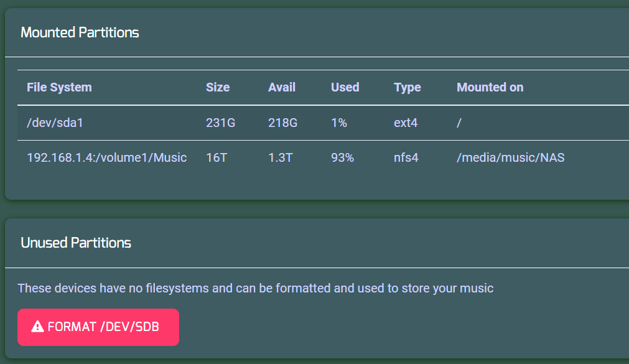Select the 1% used value
This screenshot has height=364, width=629.
click(339, 123)
